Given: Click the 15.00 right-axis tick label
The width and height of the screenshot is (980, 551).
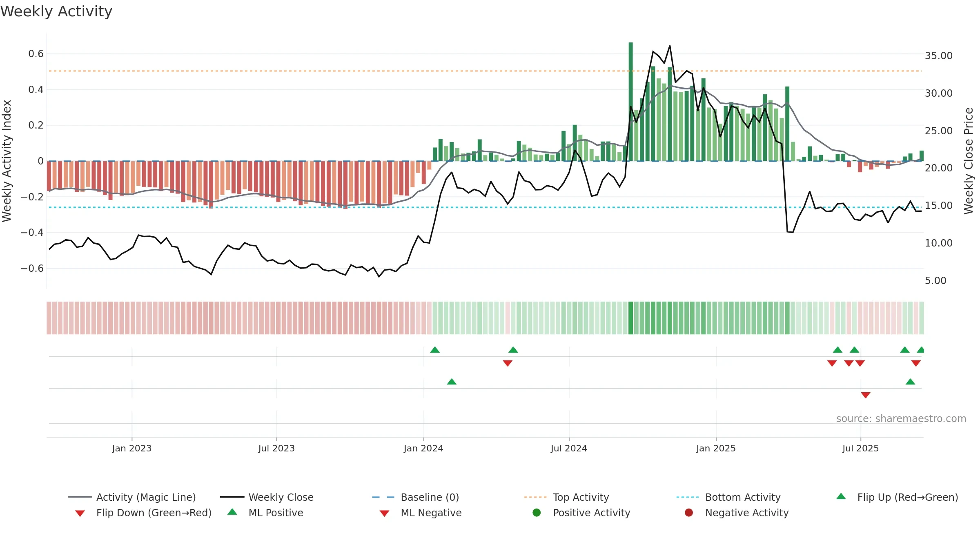Looking at the screenshot, I should 939,205.
